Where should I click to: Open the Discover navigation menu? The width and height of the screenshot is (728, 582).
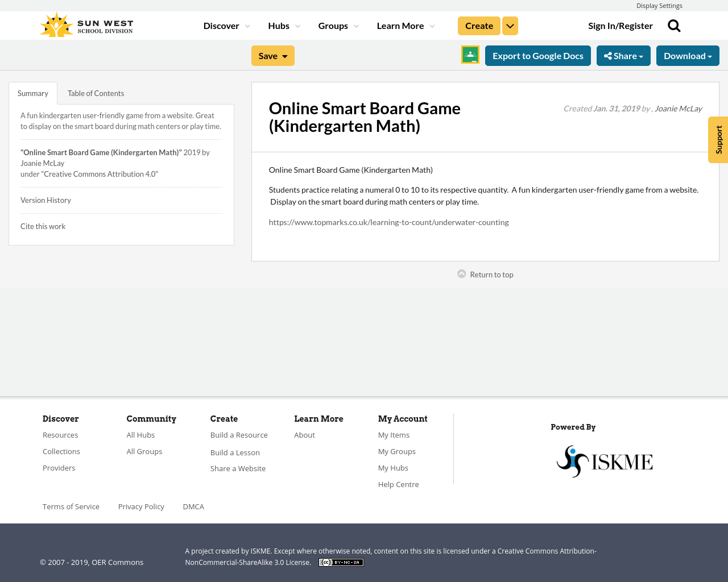[x=226, y=26]
